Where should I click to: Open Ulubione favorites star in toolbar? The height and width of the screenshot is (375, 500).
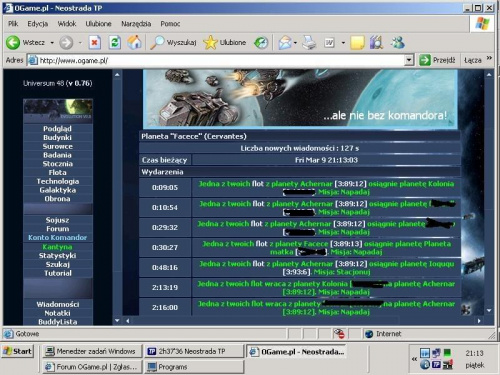[x=210, y=43]
